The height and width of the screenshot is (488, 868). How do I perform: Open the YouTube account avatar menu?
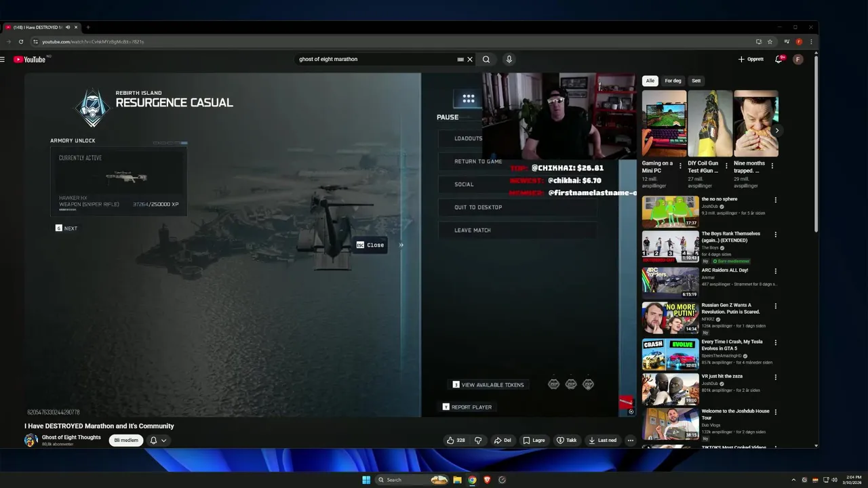point(798,59)
